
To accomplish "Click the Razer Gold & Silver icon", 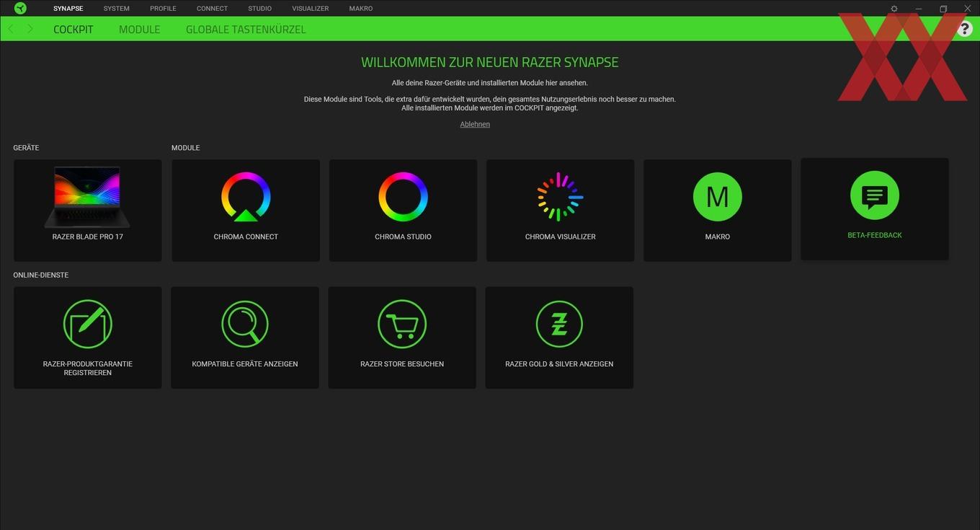I will [559, 324].
